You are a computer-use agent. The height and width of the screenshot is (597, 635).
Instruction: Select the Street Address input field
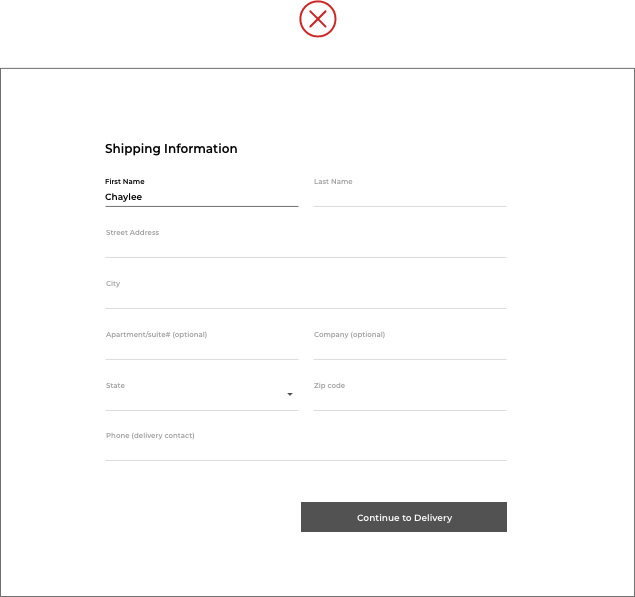[306, 243]
